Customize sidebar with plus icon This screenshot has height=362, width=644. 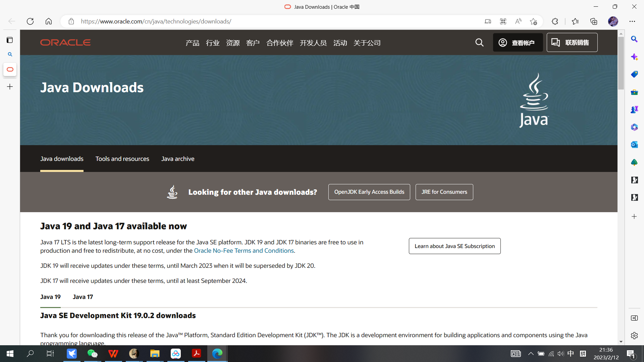(x=634, y=217)
